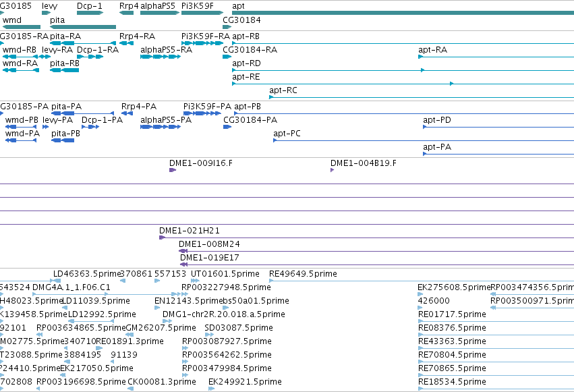Image resolution: width=574 pixels, height=392 pixels.
Task: Click the Rrp4 gene label
Action: [129, 6]
